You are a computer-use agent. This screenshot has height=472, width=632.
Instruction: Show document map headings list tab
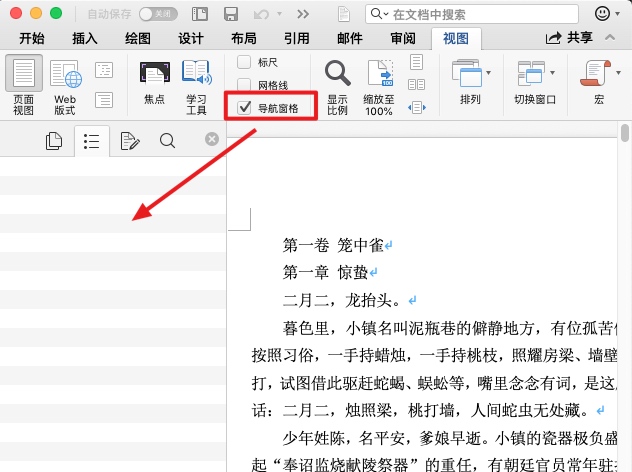pyautogui.click(x=91, y=141)
